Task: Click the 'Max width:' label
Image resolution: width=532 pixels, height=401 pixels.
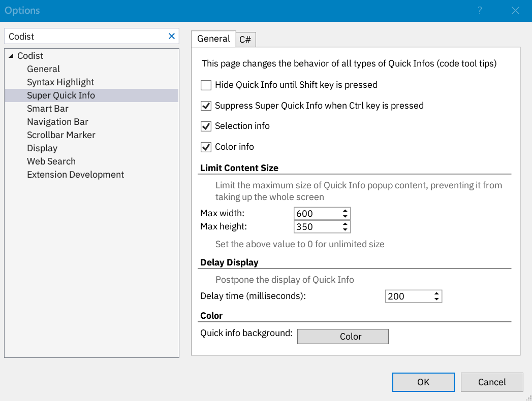Action: point(222,213)
